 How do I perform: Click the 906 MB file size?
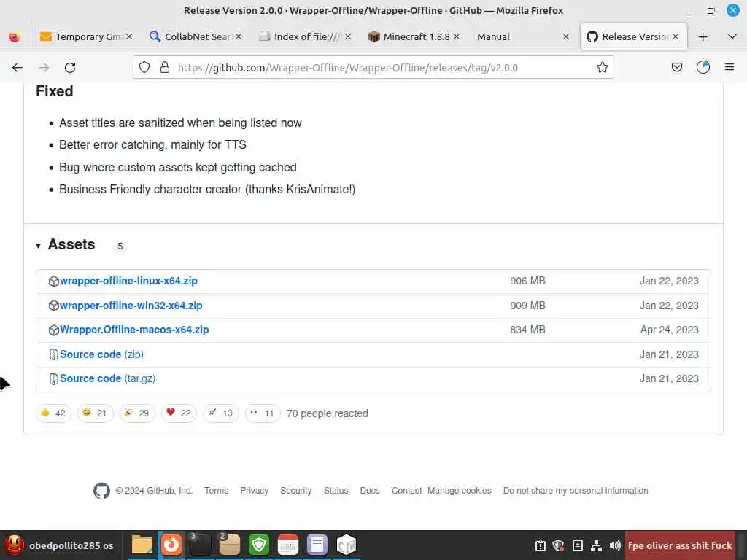click(527, 281)
